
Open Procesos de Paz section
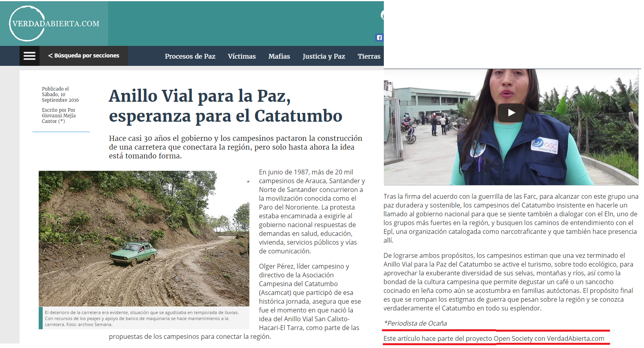point(190,56)
